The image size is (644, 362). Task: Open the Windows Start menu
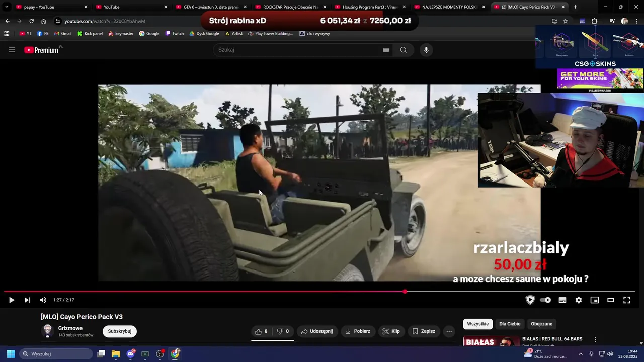[11, 354]
